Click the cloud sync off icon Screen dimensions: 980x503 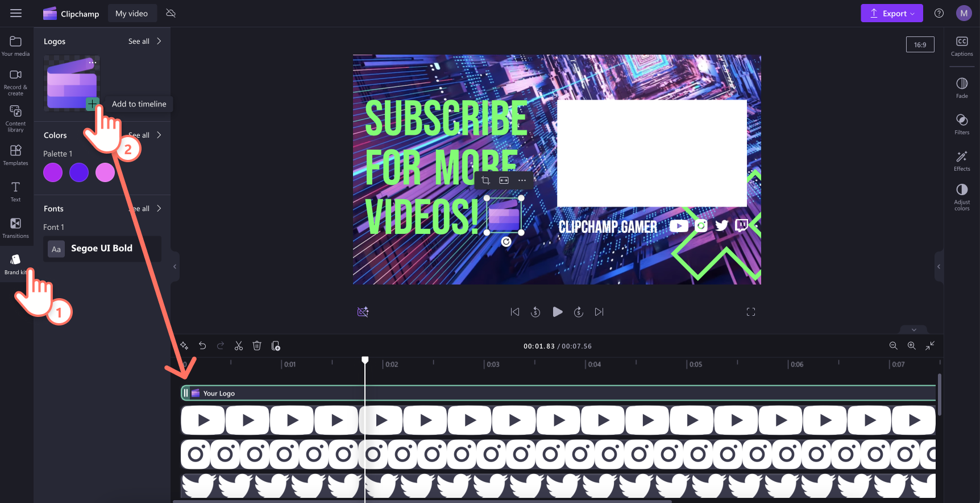[x=171, y=13]
